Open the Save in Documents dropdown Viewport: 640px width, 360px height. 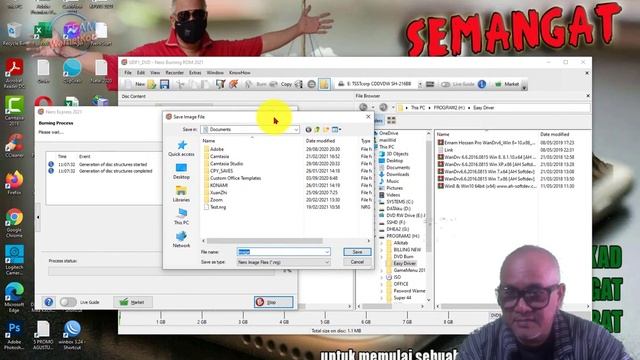(250, 129)
